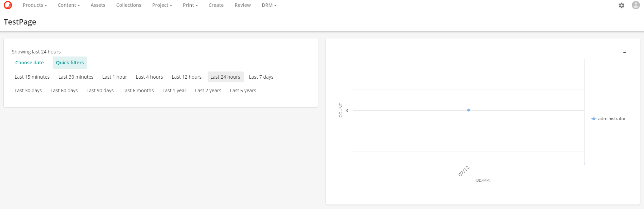This screenshot has height=209, width=644.
Task: Expand the DRM dropdown menu
Action: 269,5
